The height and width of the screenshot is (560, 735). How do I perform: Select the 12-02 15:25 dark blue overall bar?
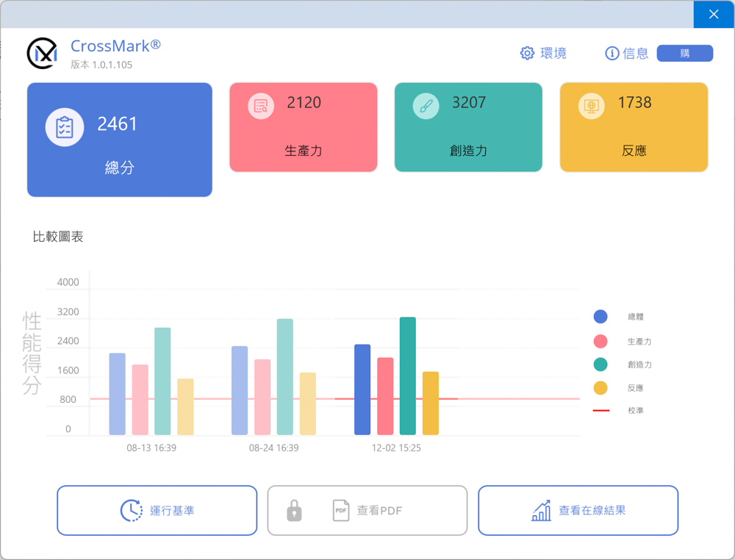362,390
